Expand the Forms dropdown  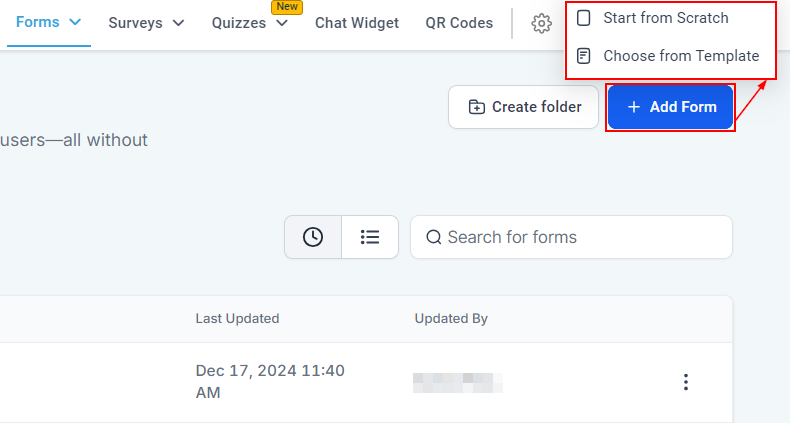(74, 22)
